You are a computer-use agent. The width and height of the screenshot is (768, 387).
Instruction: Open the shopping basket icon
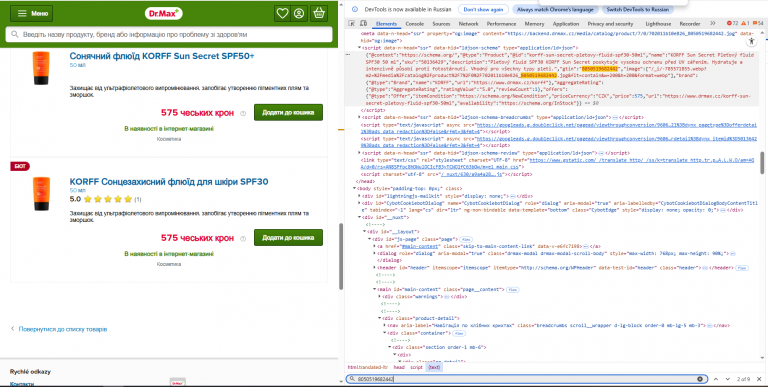tap(319, 13)
